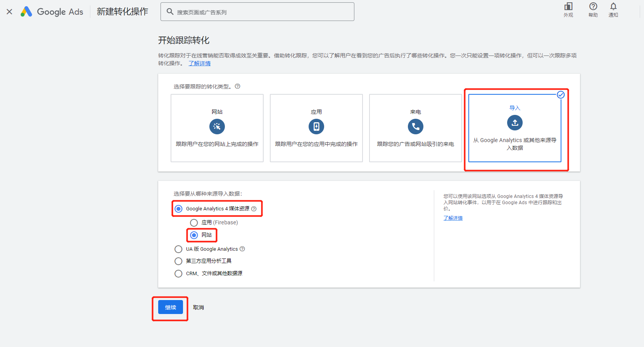The width and height of the screenshot is (644, 347).
Task: Click 了解详情 link under the intro text
Action: 200,63
